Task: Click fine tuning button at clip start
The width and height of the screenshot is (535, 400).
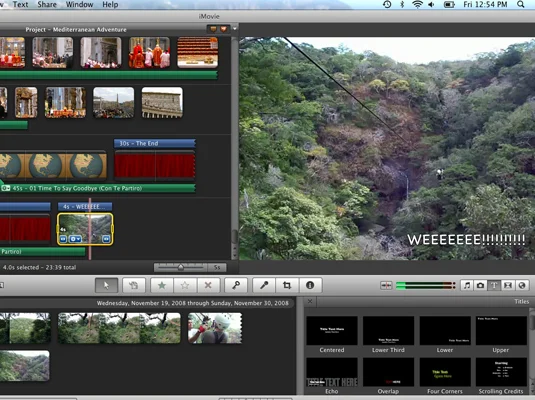Action: pyautogui.click(x=63, y=239)
